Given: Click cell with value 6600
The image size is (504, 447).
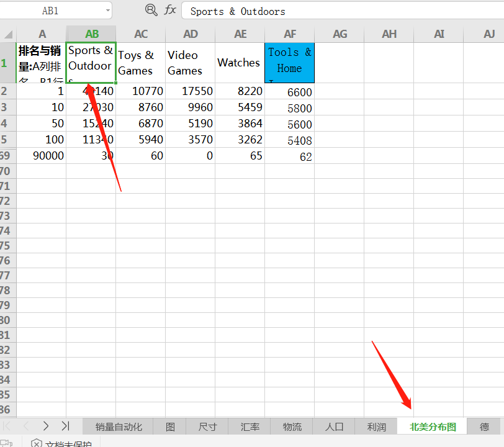Looking at the screenshot, I should click(x=290, y=92).
